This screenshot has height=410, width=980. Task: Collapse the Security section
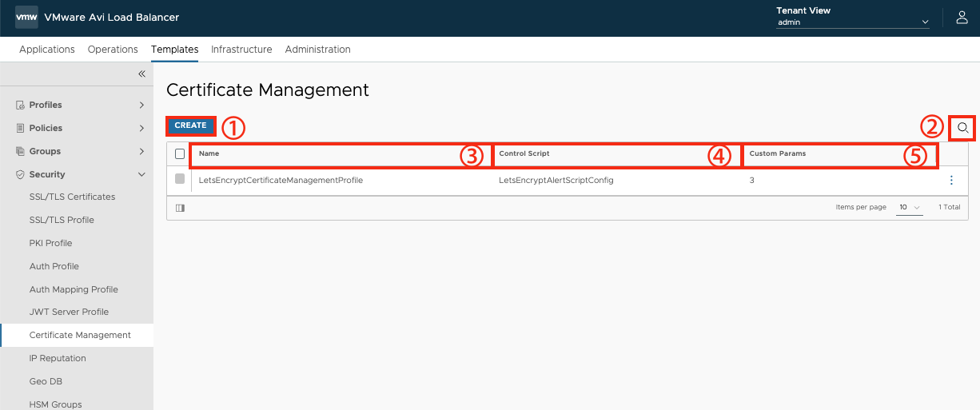[x=141, y=174]
